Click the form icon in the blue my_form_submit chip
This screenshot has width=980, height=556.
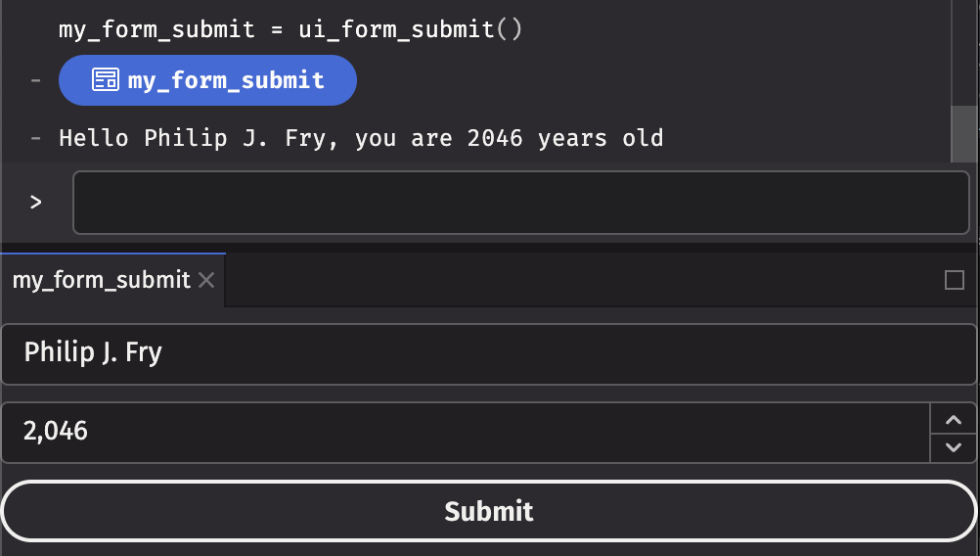click(105, 80)
